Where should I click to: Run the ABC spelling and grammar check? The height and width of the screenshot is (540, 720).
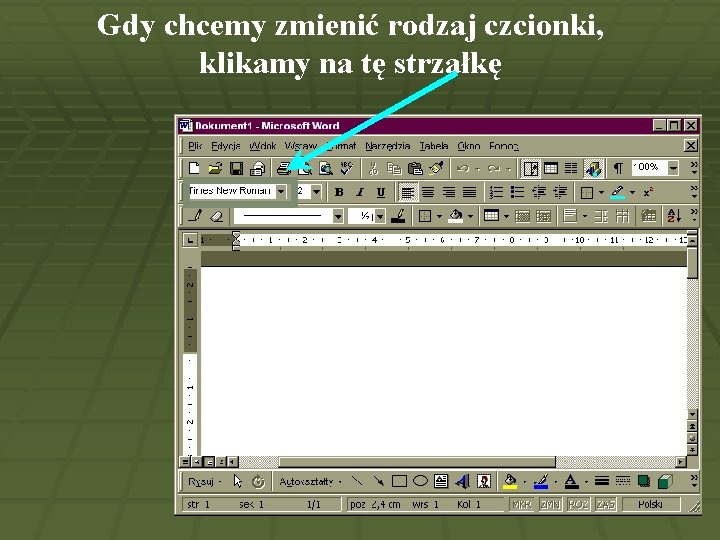(x=347, y=169)
